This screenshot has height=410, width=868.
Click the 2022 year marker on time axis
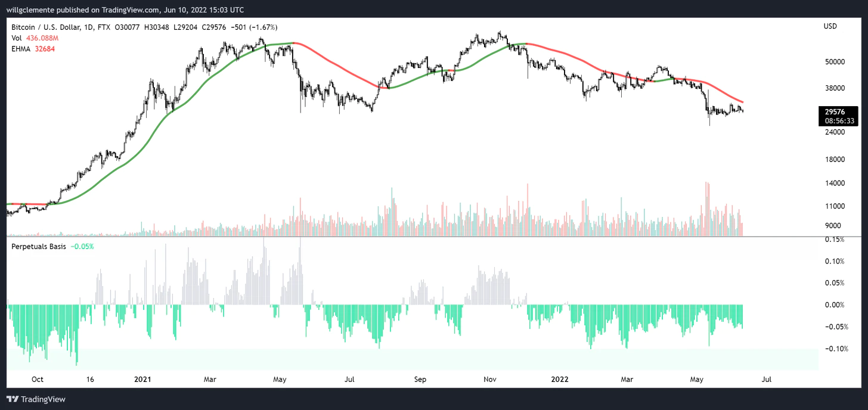click(559, 379)
